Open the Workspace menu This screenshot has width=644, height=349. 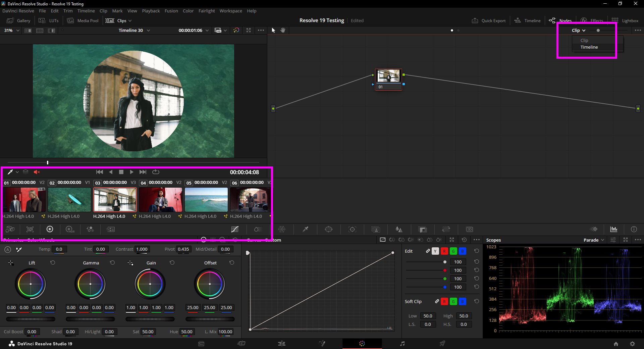(x=231, y=11)
